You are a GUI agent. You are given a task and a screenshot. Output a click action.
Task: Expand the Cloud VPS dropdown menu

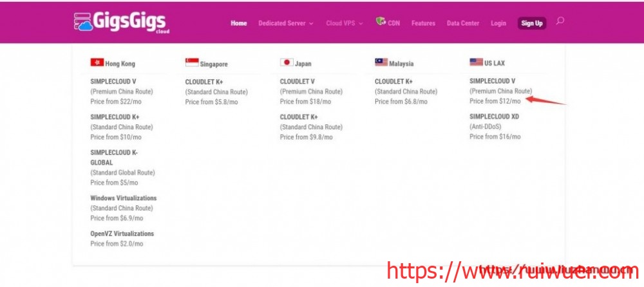(344, 23)
